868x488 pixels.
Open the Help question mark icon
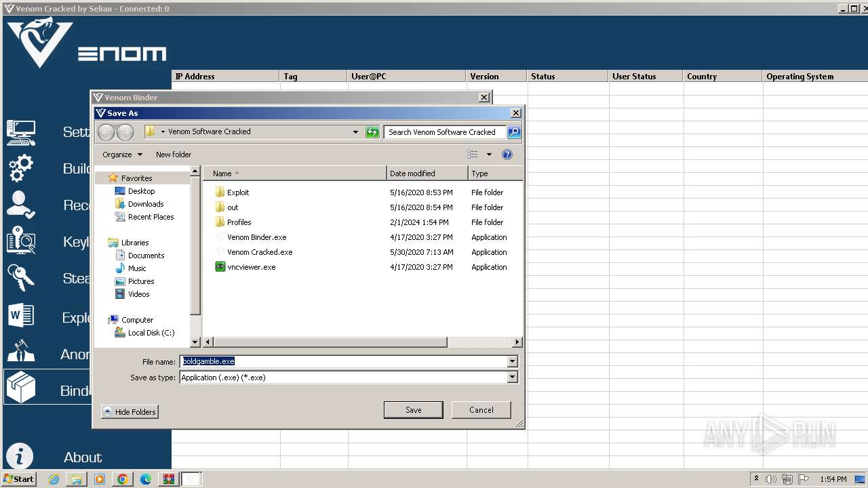pyautogui.click(x=507, y=155)
